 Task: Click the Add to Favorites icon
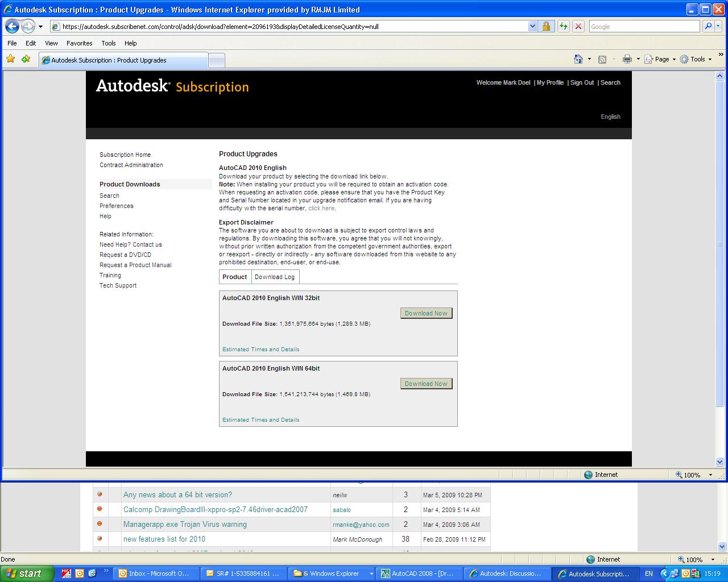click(26, 59)
